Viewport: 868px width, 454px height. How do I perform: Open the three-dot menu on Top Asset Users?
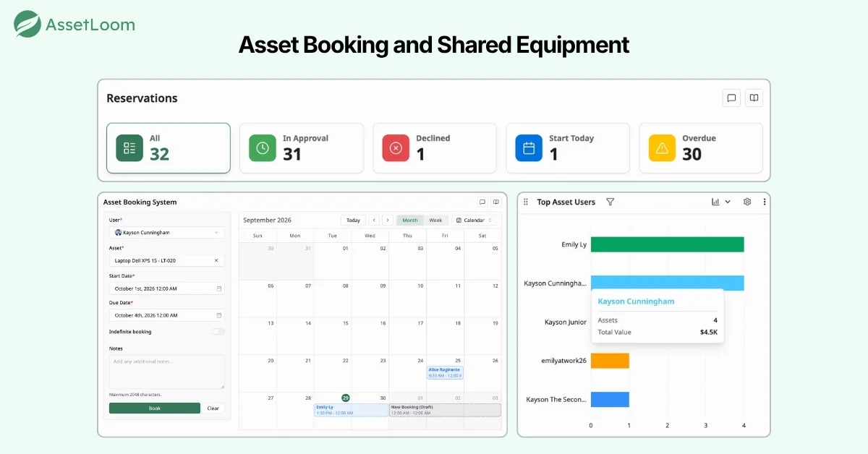point(765,202)
